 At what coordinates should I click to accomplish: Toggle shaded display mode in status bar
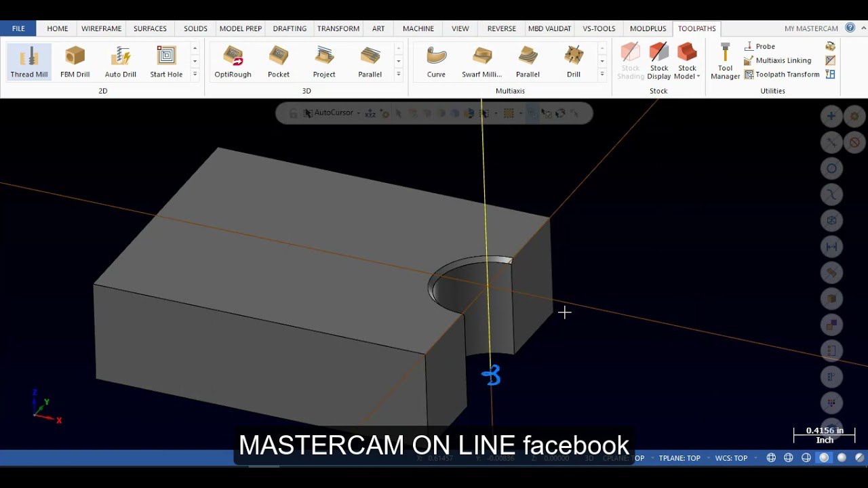(x=824, y=458)
